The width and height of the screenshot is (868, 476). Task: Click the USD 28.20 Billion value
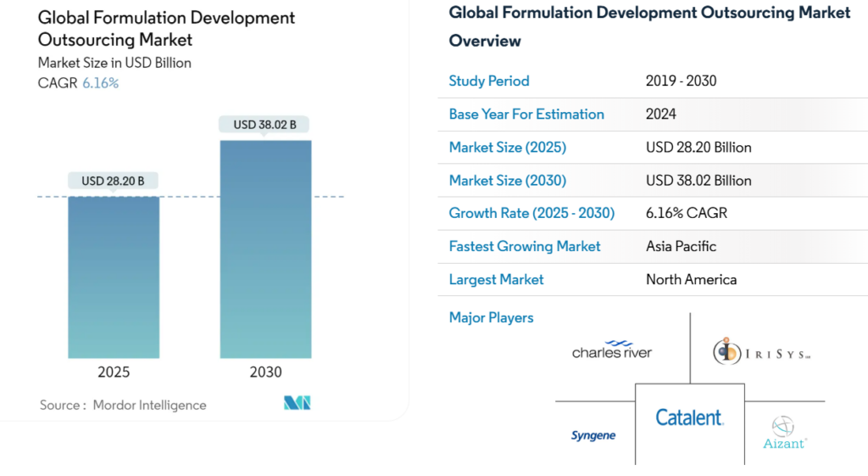tap(698, 148)
